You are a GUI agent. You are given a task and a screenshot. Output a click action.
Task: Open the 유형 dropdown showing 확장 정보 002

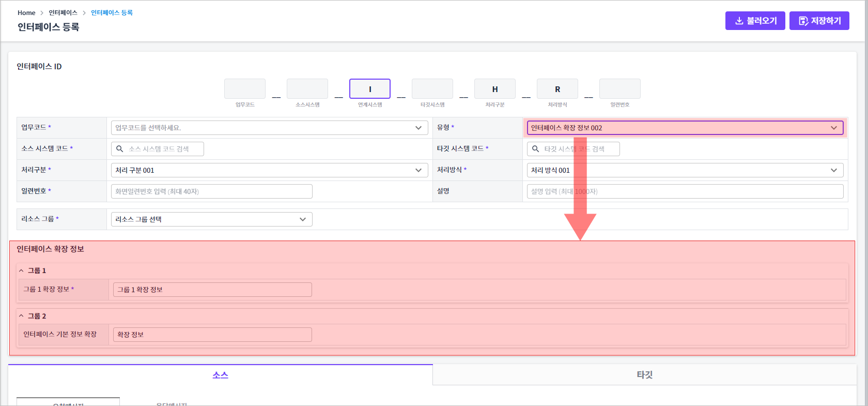click(685, 128)
